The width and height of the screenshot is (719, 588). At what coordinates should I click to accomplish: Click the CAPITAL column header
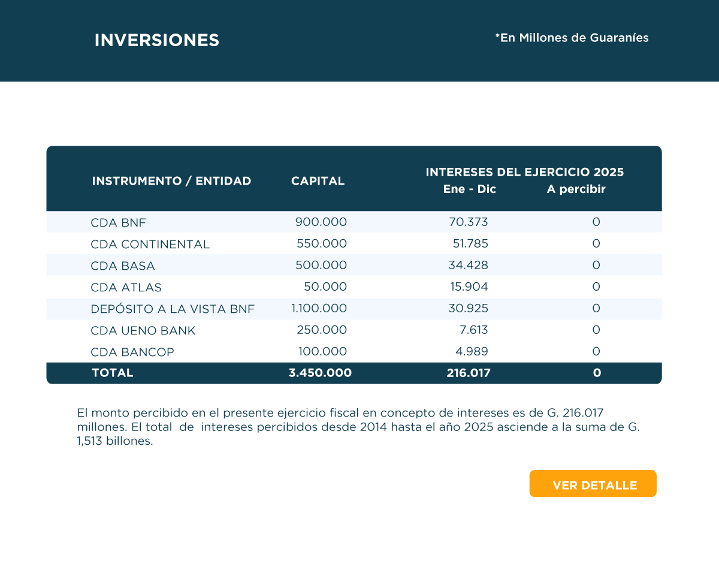click(318, 181)
